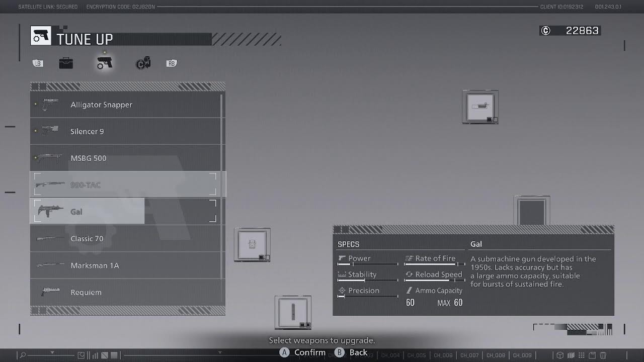Select the Marksman 1A weapon row
The height and width of the screenshot is (362, 644).
click(x=125, y=265)
